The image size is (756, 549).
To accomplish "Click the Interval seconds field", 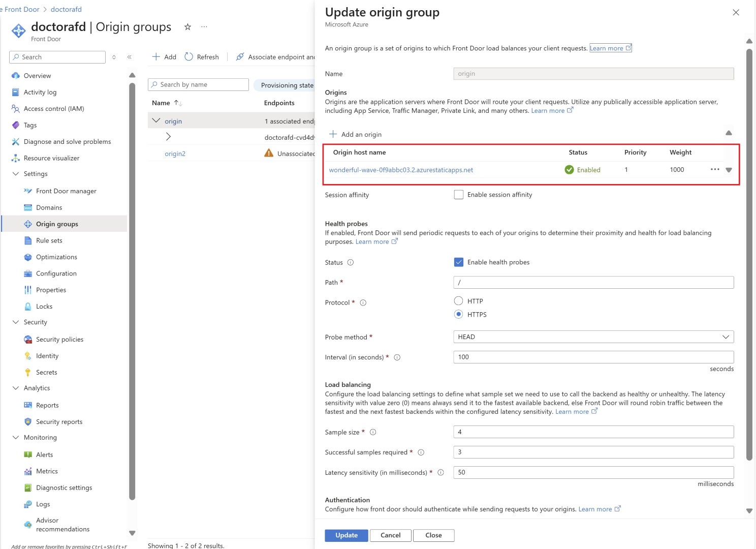I will click(x=593, y=357).
